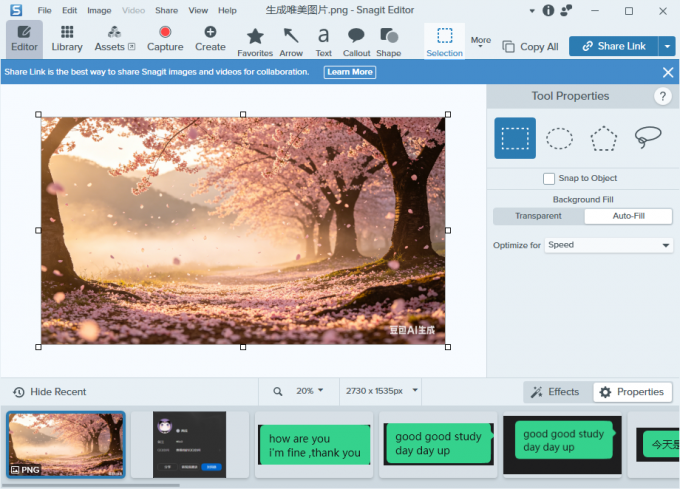Open the View menu
Screen dimensions: 680x489
click(198, 10)
